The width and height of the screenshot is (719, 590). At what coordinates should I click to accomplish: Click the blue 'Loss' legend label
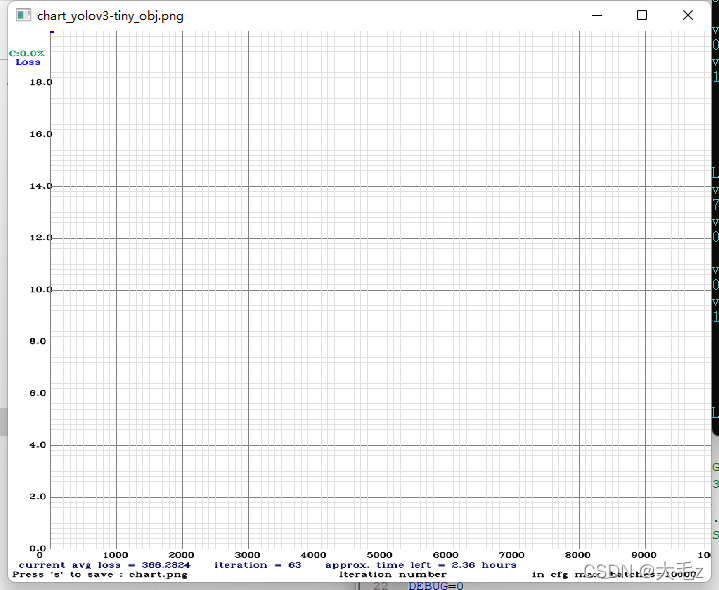click(28, 62)
